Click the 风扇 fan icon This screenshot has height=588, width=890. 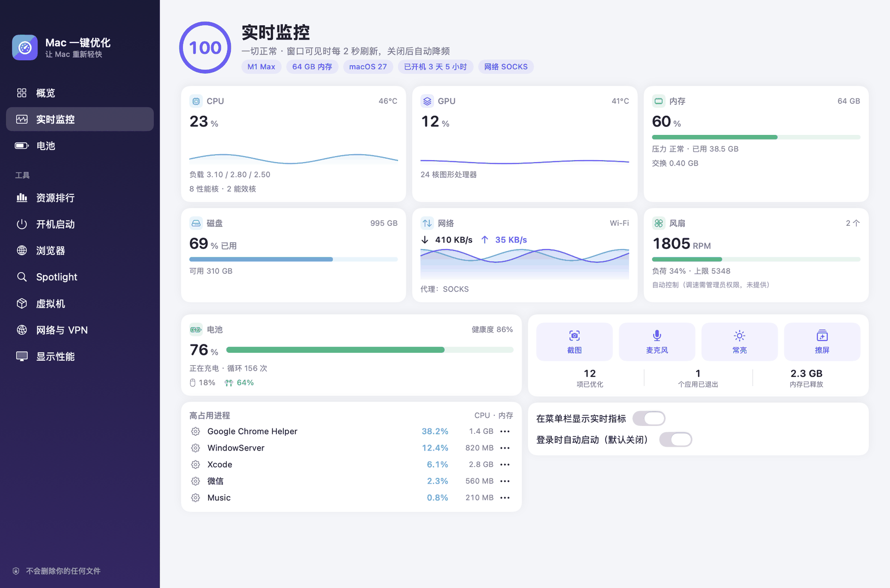point(659,223)
